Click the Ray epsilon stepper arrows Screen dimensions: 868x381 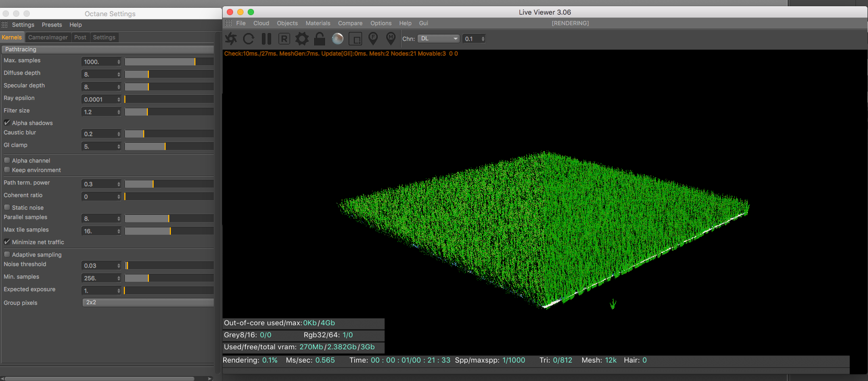point(119,99)
